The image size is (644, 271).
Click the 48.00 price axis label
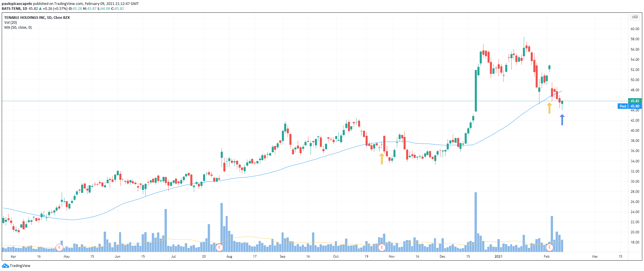pos(635,90)
